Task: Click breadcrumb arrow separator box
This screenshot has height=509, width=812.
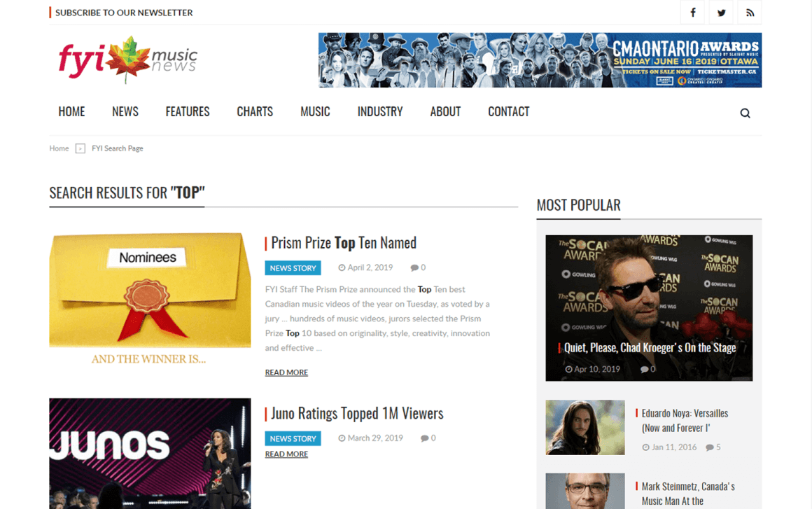Action: 80,148
